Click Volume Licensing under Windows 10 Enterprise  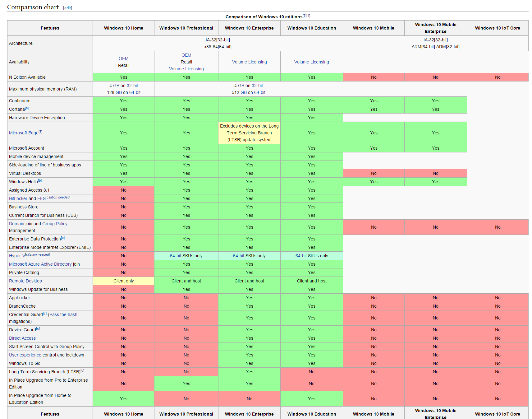coord(249,62)
